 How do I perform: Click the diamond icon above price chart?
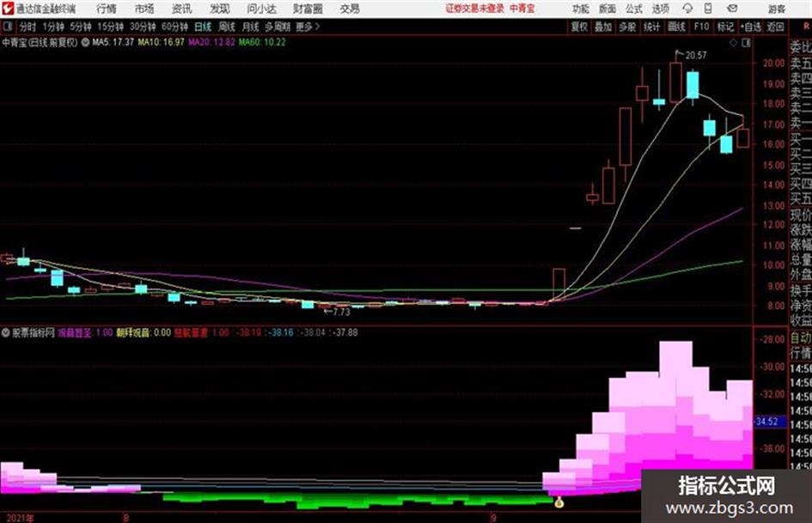(733, 43)
